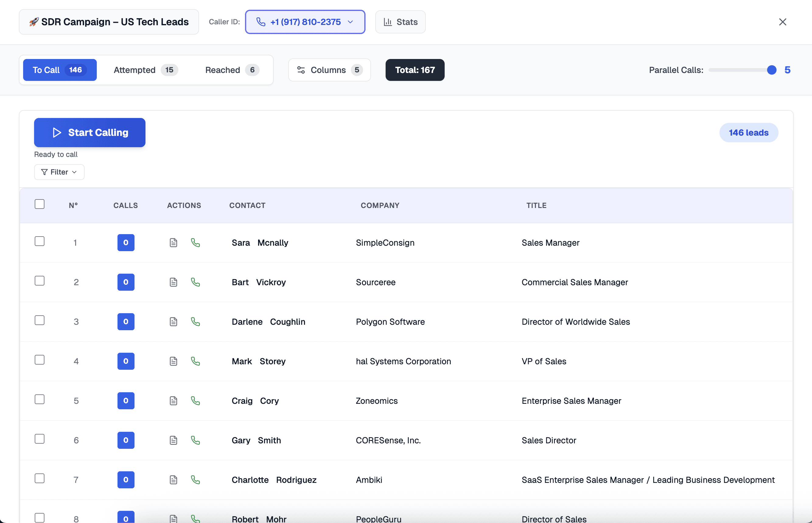Expand the Filter dropdown

coord(75,172)
